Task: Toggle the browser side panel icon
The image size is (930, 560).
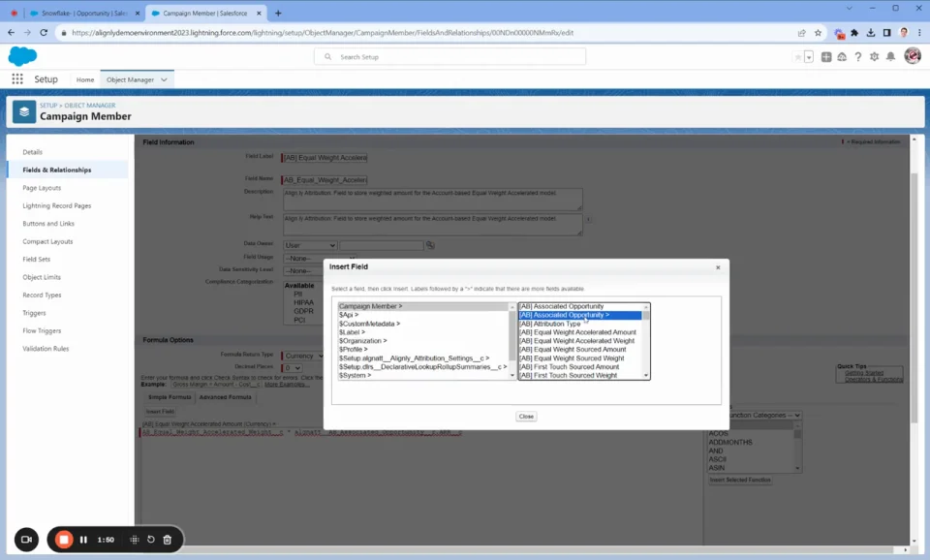Action: click(886, 33)
